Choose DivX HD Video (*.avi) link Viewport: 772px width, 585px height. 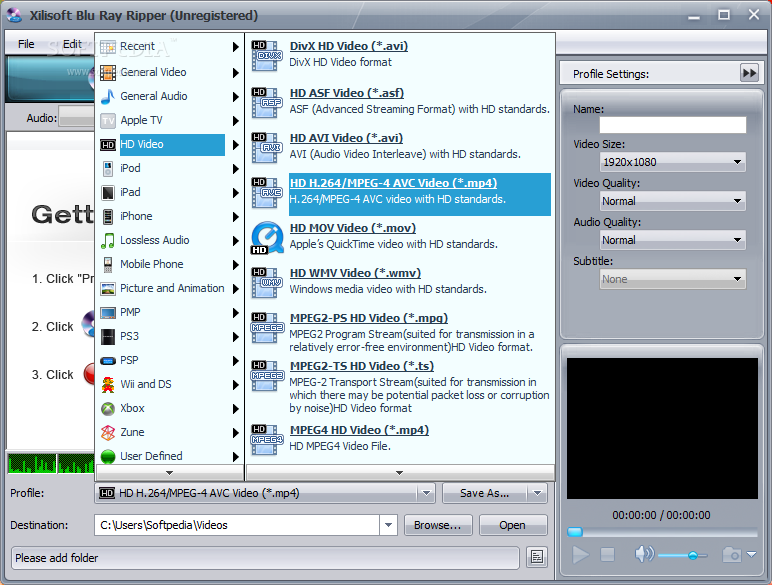coord(349,46)
